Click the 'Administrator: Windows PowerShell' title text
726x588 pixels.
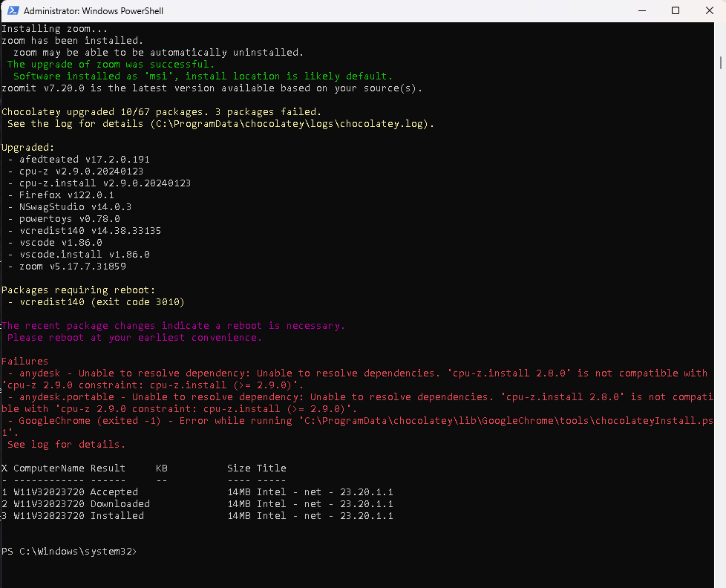coord(94,10)
